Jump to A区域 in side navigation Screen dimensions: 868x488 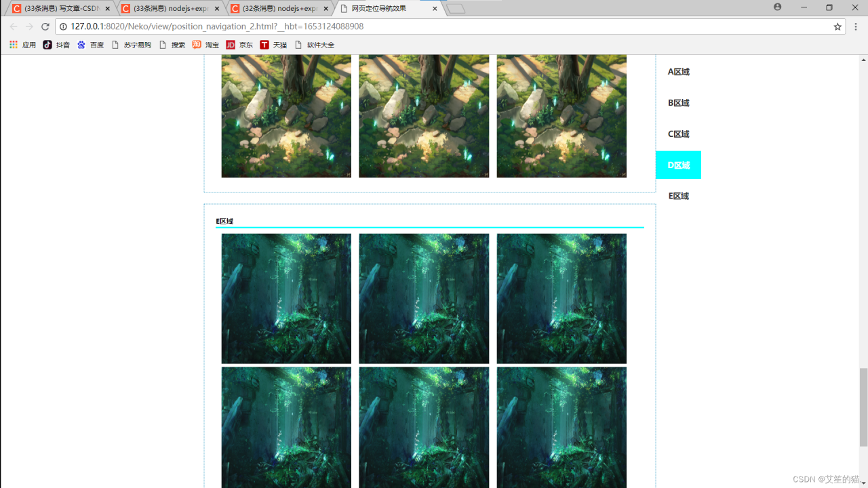(678, 72)
